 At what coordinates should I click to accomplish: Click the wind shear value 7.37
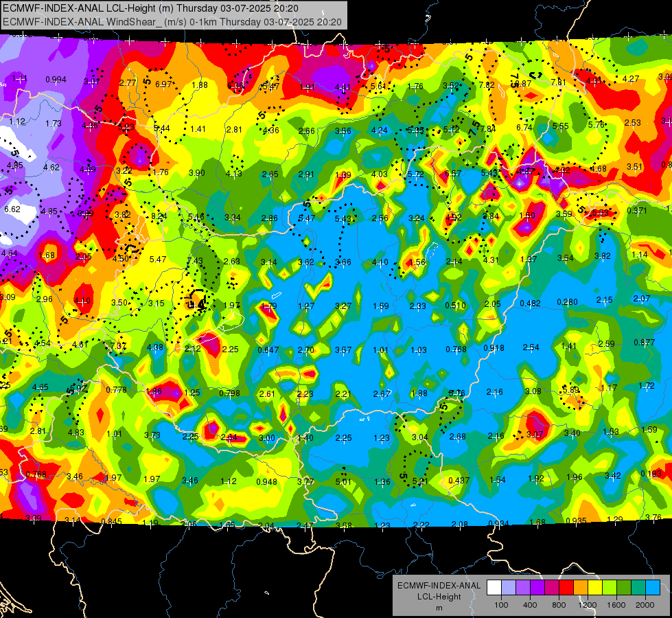(118, 345)
